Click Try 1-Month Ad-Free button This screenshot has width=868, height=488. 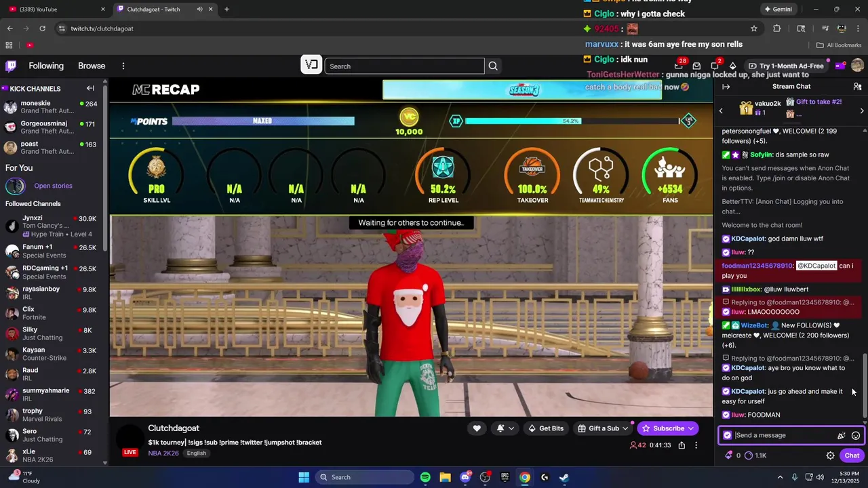coord(786,66)
